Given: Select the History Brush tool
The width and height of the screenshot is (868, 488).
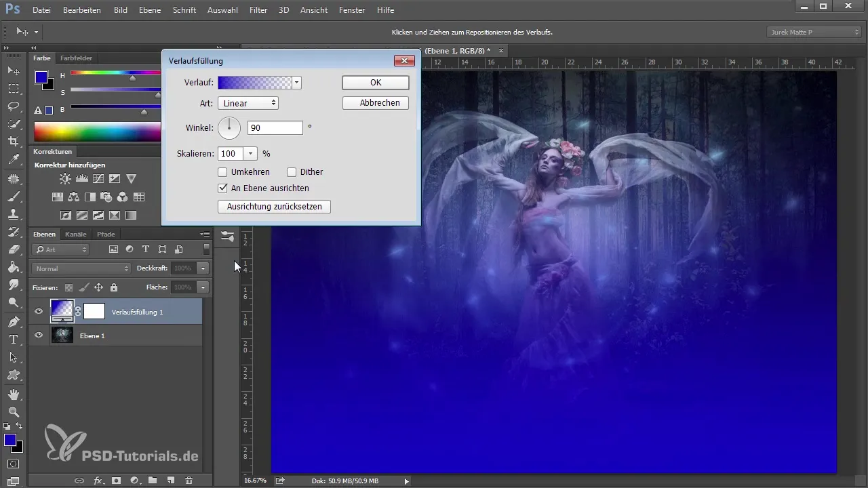Looking at the screenshot, I should pyautogui.click(x=13, y=232).
